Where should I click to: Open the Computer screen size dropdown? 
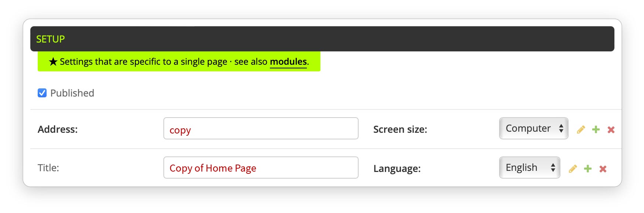click(533, 128)
